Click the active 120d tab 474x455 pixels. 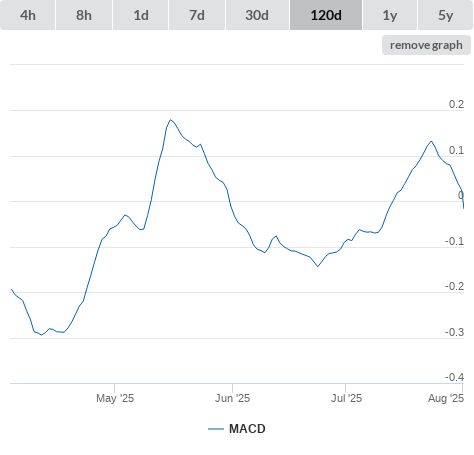point(326,15)
